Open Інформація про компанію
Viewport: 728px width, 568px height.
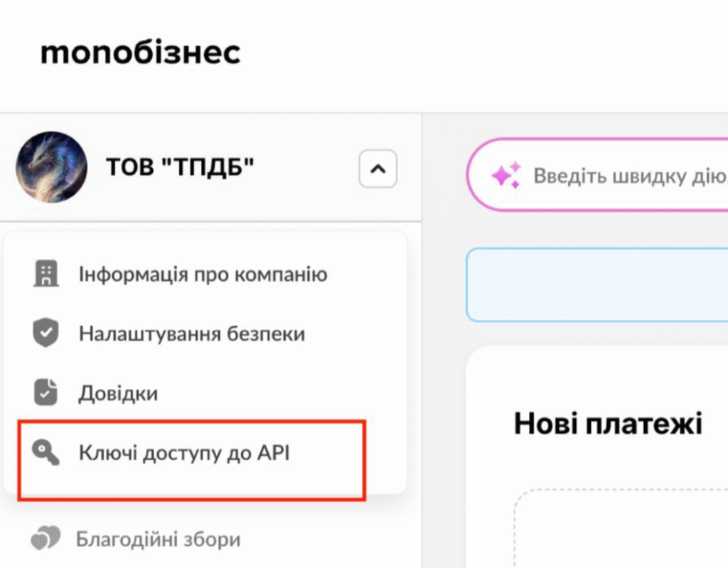pos(203,274)
